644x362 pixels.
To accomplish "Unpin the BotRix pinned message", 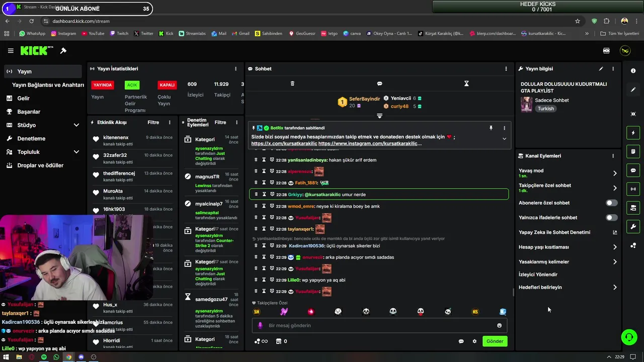I will (x=491, y=128).
